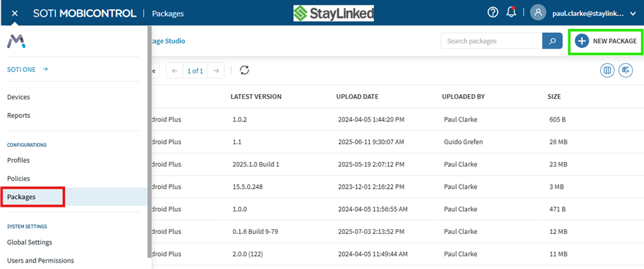Click upload date 2024-04-05 11:56:55 AM
Screen dimensions: 644x269
click(373, 209)
